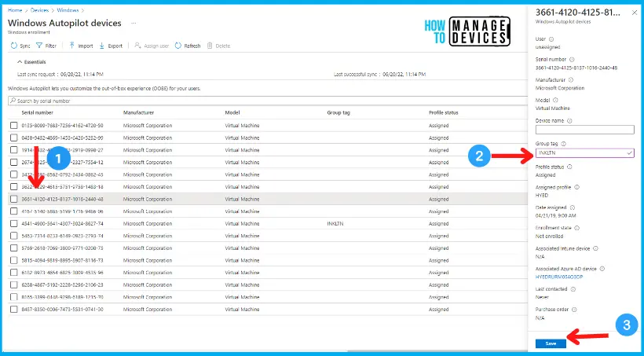Select serial number text starting 6182
The image size is (644, 356).
click(62, 273)
